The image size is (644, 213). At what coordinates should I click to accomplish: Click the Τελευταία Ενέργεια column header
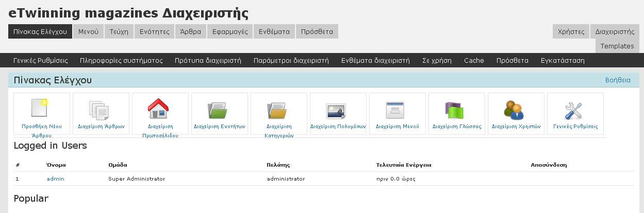[x=404, y=165]
